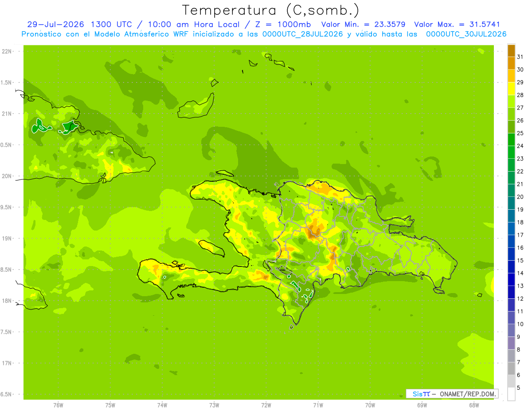Screen dimensions: 532x411
Task: Click the '70W' longitude label
Action: [x=370, y=405]
